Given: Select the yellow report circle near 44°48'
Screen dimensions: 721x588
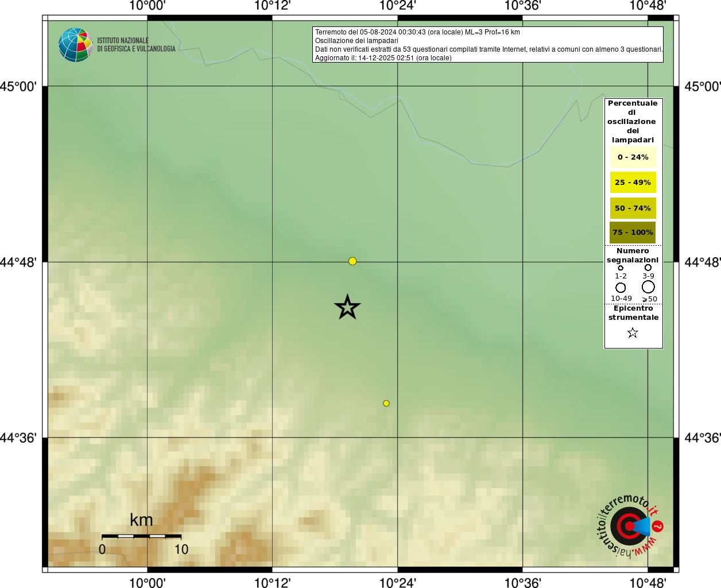Looking at the screenshot, I should pos(352,261).
